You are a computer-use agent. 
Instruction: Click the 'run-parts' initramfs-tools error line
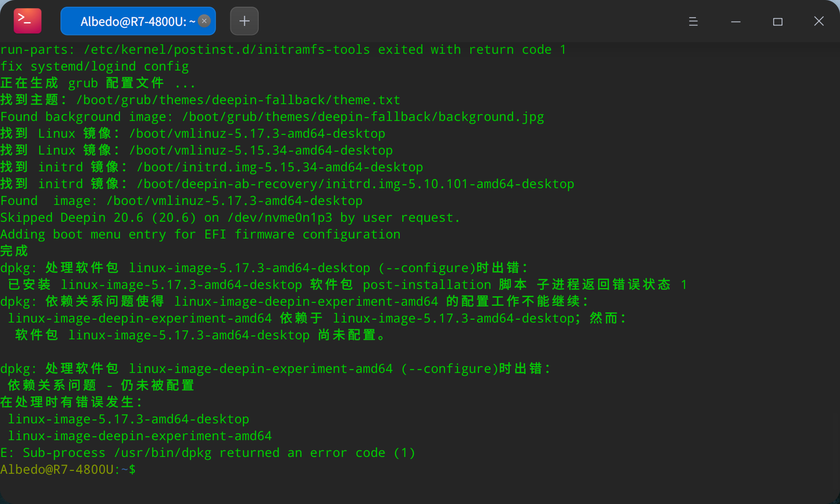[x=283, y=49]
